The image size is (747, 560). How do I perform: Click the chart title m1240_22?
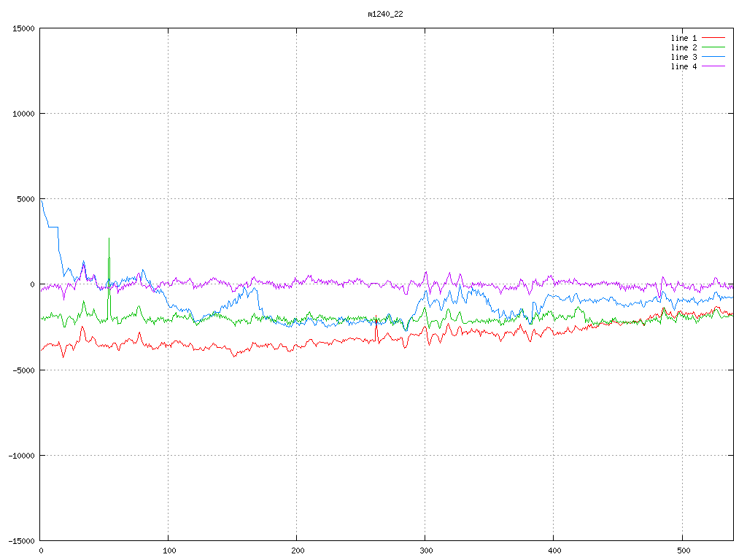pos(385,14)
